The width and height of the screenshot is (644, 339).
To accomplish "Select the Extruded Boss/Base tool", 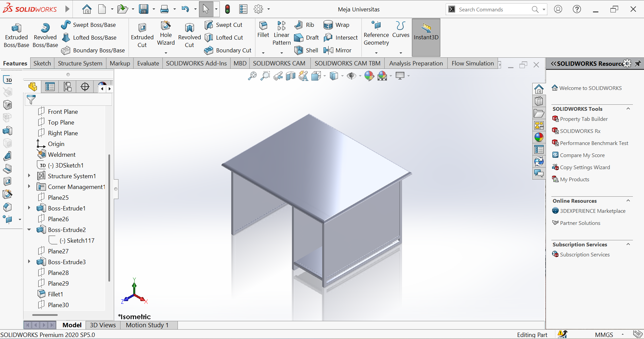I will coord(16,36).
